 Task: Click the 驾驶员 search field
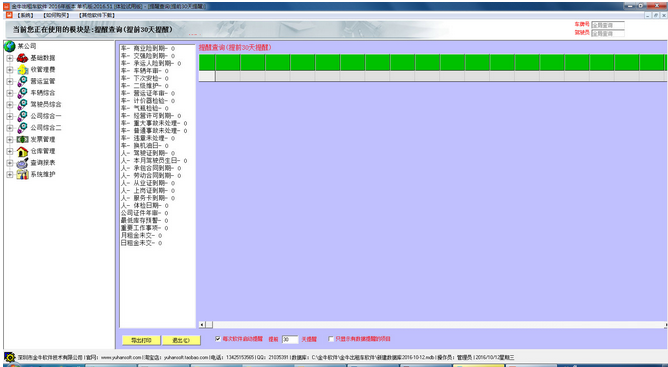tap(608, 33)
